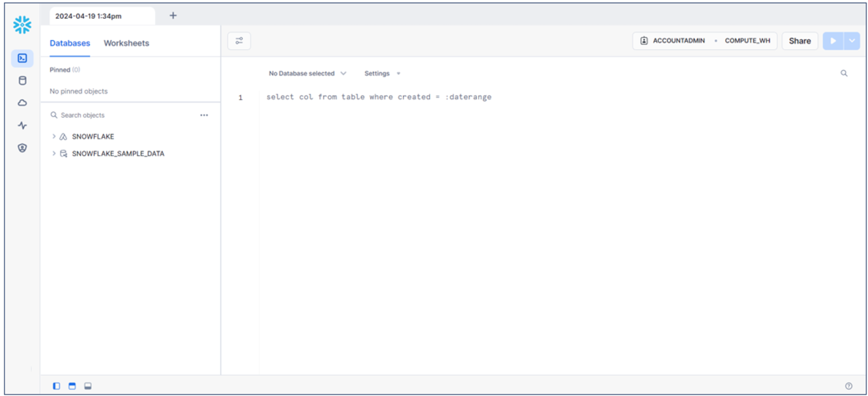Expand the SNOWFLAKE database tree node
Viewport: 868px width, 396px height.
tap(54, 136)
